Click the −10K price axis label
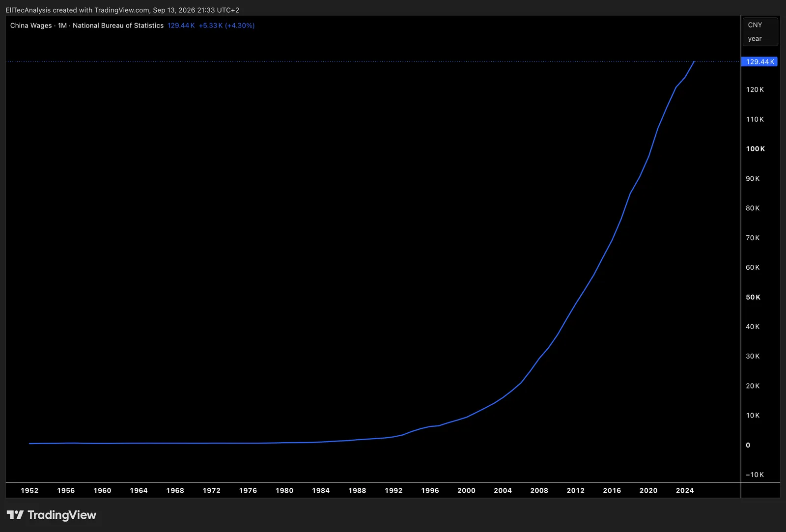 (755, 475)
